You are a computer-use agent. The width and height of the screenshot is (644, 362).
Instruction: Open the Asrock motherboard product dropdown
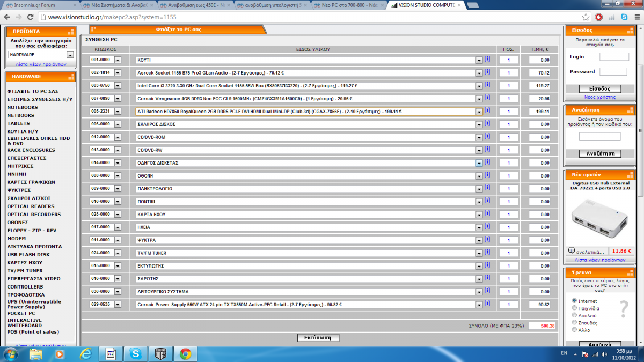click(x=479, y=72)
